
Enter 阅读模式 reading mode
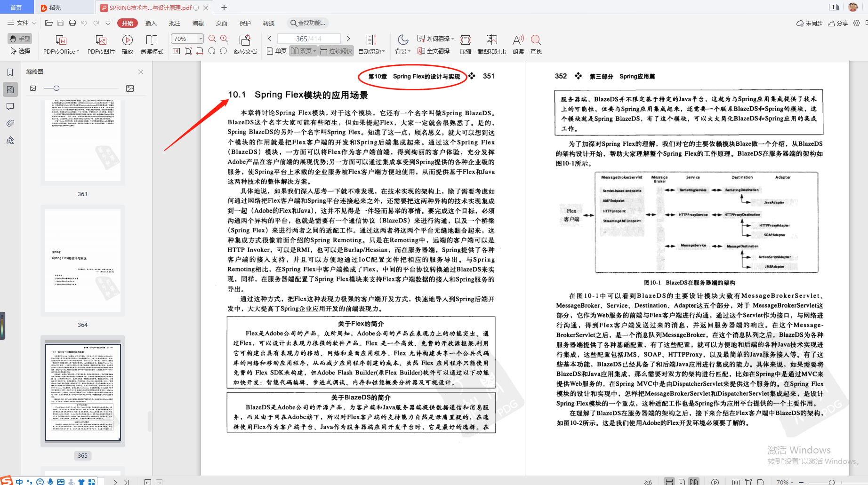click(x=152, y=45)
